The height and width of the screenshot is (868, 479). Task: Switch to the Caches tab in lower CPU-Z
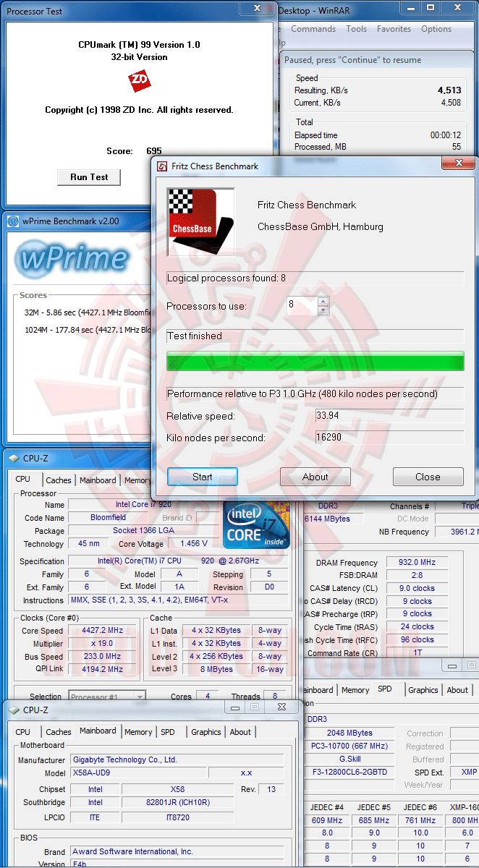coord(59,732)
